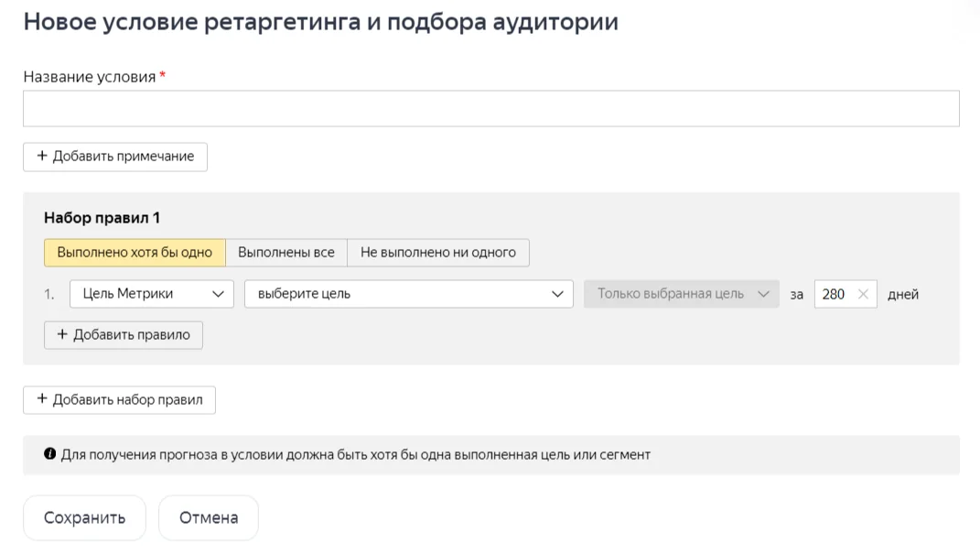The image size is (980, 554).
Task: Click the page heading 'Новое условие ретаргетинга и подбора аудитории'
Action: (x=320, y=22)
